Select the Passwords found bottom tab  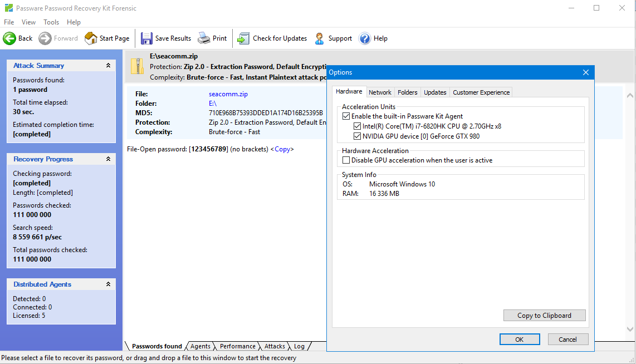[x=156, y=347]
